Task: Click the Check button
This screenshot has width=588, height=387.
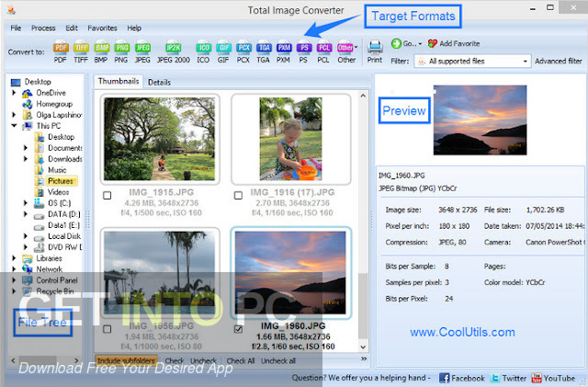Action: pos(175,360)
